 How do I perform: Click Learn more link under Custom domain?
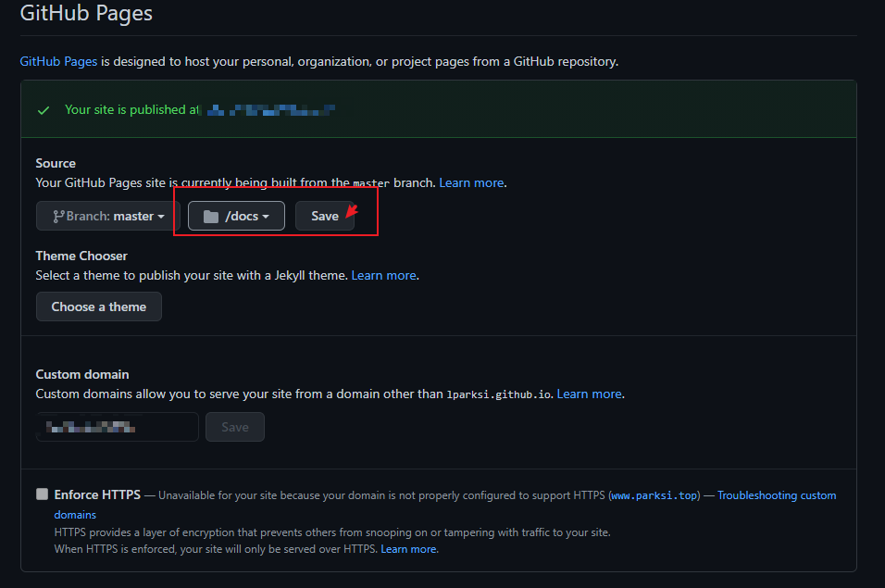pos(590,394)
